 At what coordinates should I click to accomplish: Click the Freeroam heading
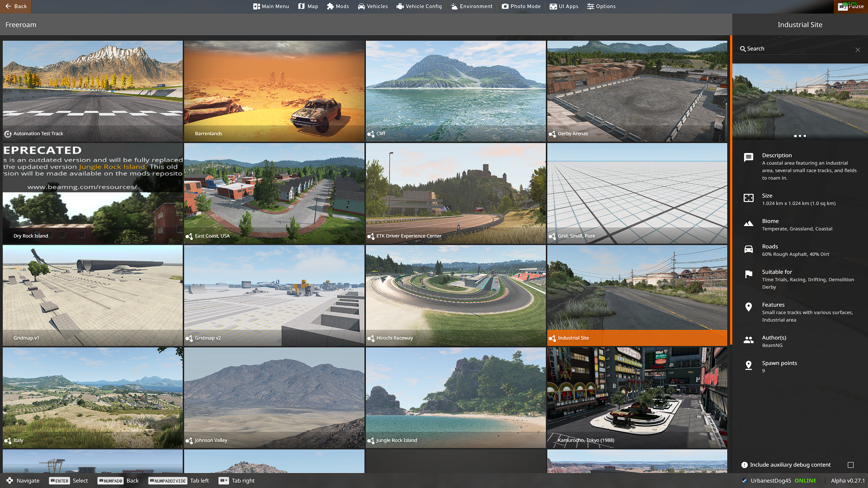tap(21, 25)
